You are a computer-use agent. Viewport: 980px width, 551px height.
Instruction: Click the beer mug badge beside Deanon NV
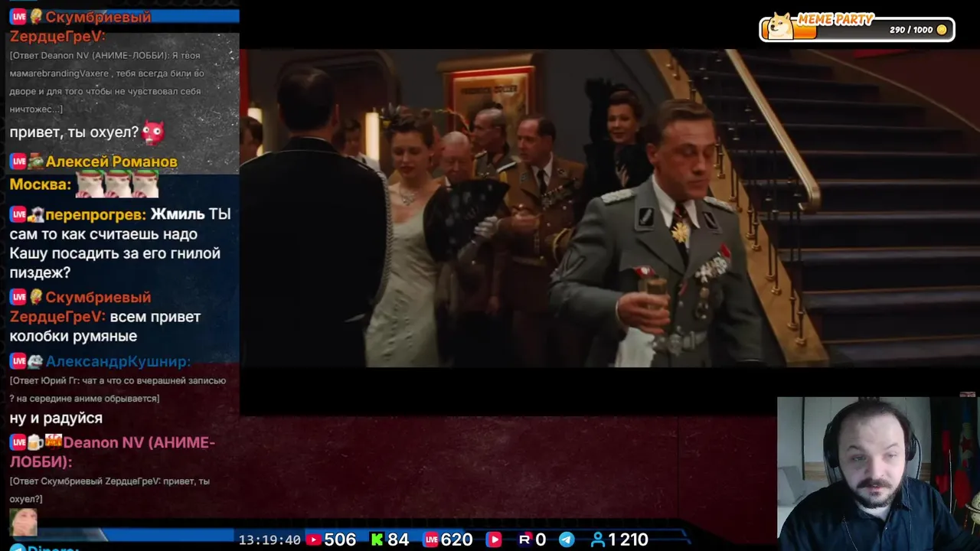tap(35, 442)
